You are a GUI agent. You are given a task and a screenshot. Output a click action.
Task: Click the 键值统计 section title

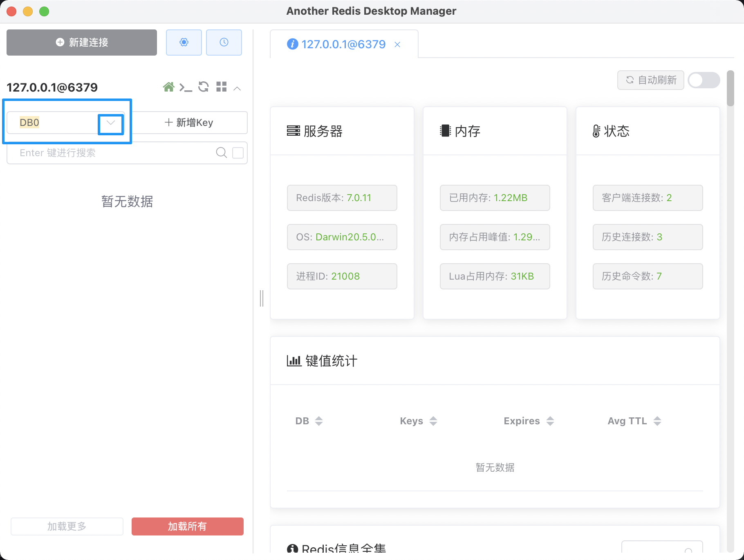322,361
